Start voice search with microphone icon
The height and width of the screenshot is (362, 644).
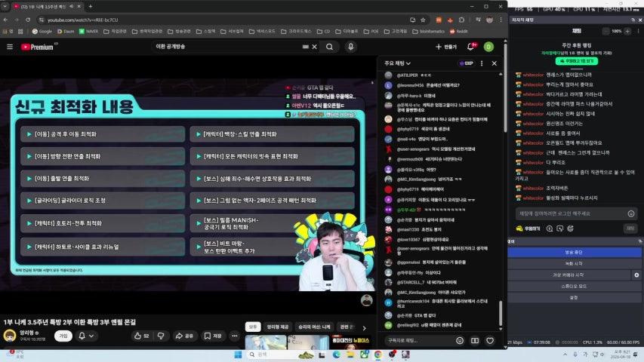tap(351, 47)
